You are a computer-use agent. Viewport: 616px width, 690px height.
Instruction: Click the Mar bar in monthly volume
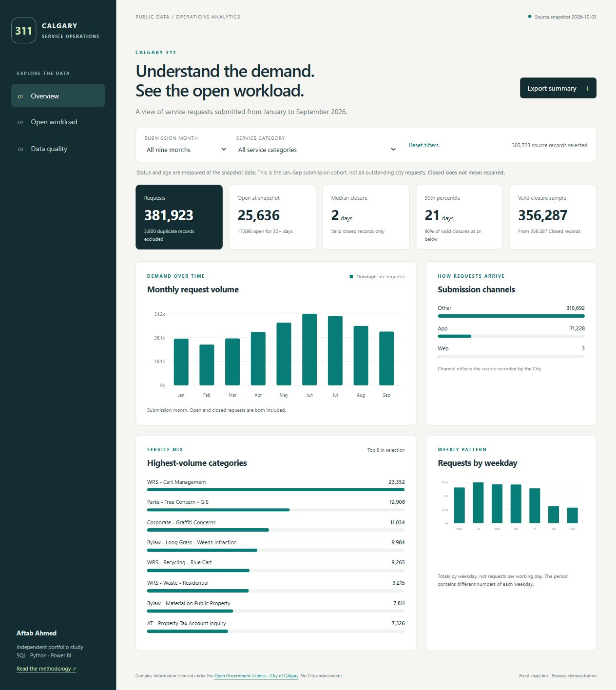tap(232, 362)
